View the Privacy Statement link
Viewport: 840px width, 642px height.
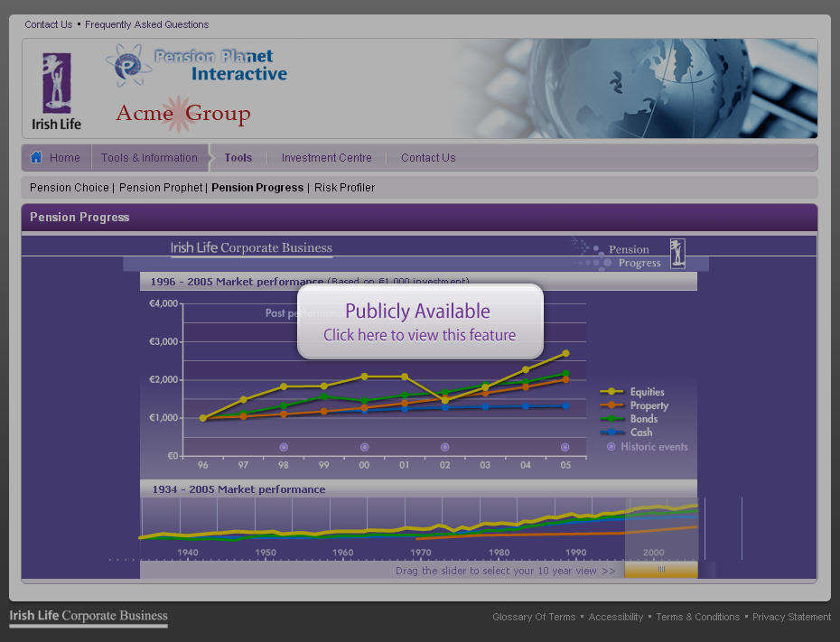[x=791, y=617]
